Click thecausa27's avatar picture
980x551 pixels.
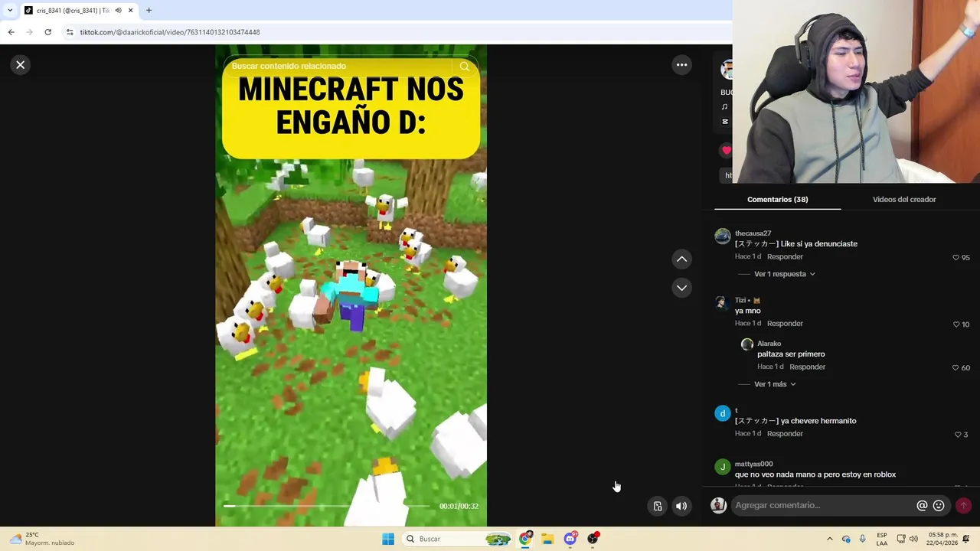coord(722,236)
